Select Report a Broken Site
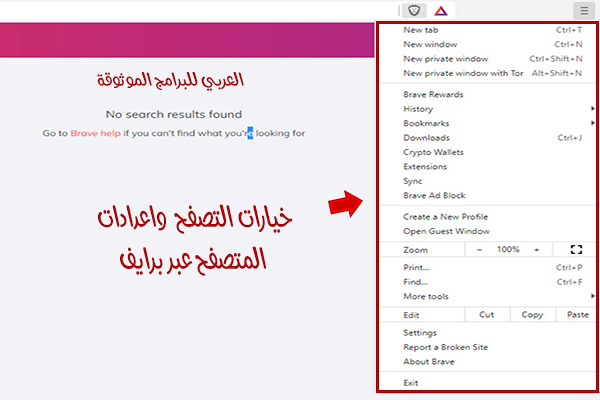 point(488,347)
